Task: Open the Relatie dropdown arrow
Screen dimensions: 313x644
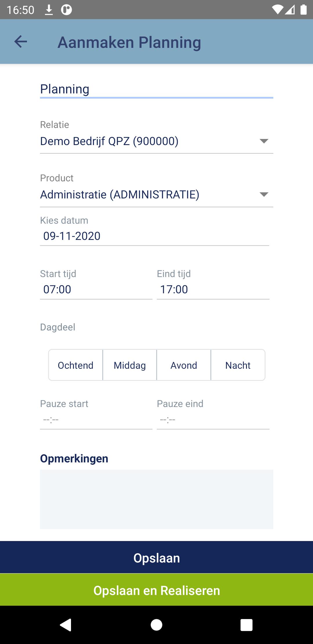Action: click(264, 141)
